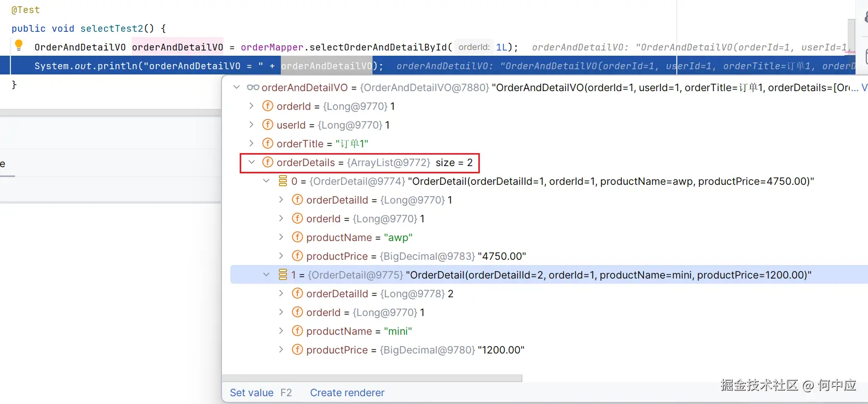The height and width of the screenshot is (404, 868).
Task: Click field icon of productPrice 1200.00
Action: 297,350
